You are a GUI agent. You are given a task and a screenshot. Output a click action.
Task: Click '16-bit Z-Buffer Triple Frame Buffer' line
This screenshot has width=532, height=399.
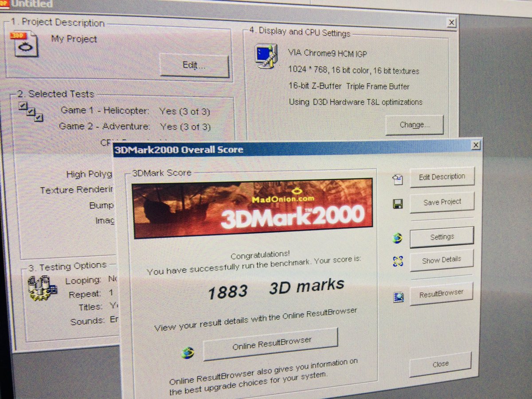click(x=349, y=86)
